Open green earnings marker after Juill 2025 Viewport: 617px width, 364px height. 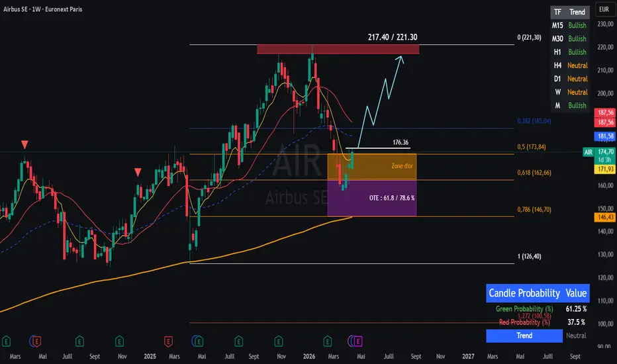(238, 341)
